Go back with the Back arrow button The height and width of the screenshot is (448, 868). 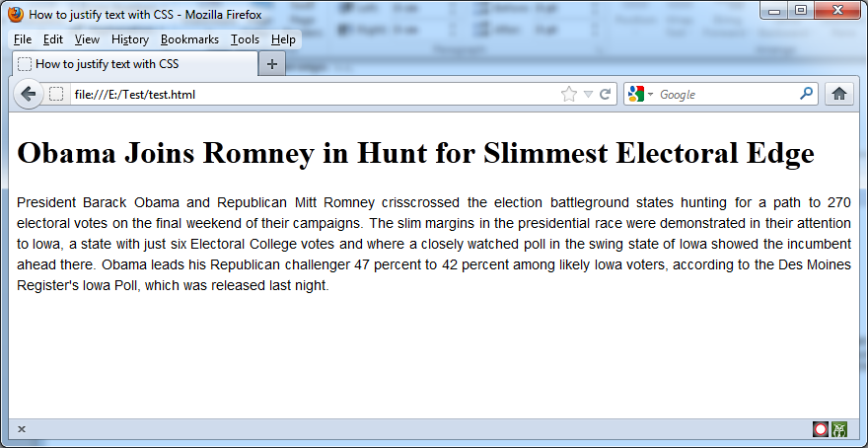pyautogui.click(x=29, y=94)
